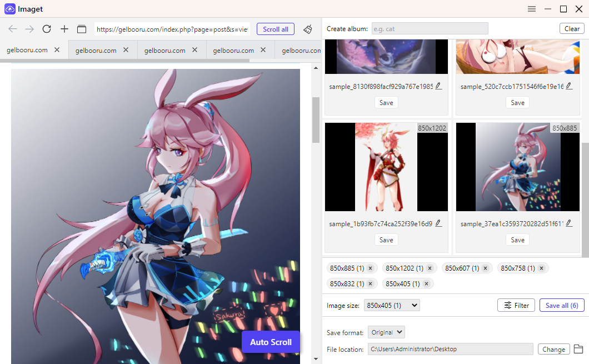This screenshot has height=364, width=589.
Task: Click the Auto Scroll button
Action: click(x=271, y=342)
